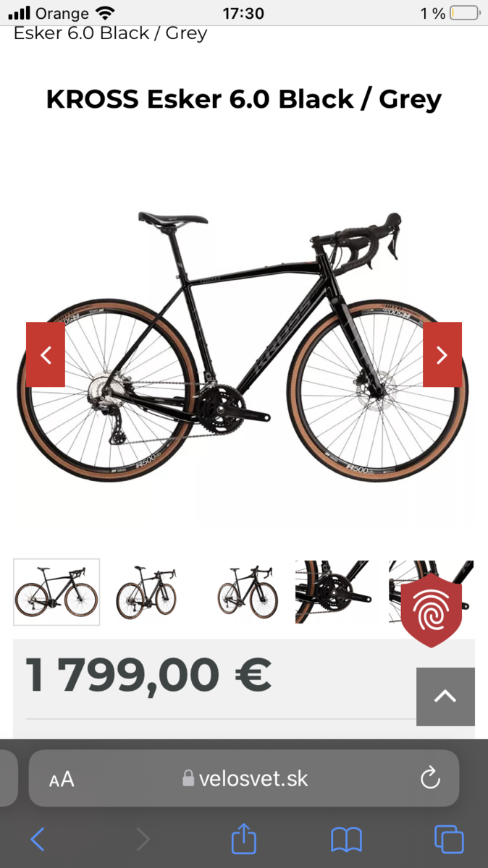Go to previous bike image arrow
Image resolution: width=488 pixels, height=868 pixels.
point(46,354)
